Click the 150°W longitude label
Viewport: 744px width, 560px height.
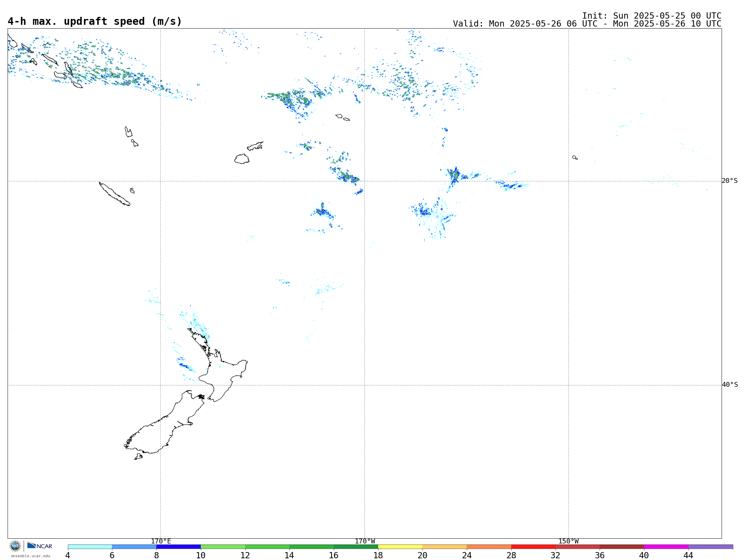[568, 541]
